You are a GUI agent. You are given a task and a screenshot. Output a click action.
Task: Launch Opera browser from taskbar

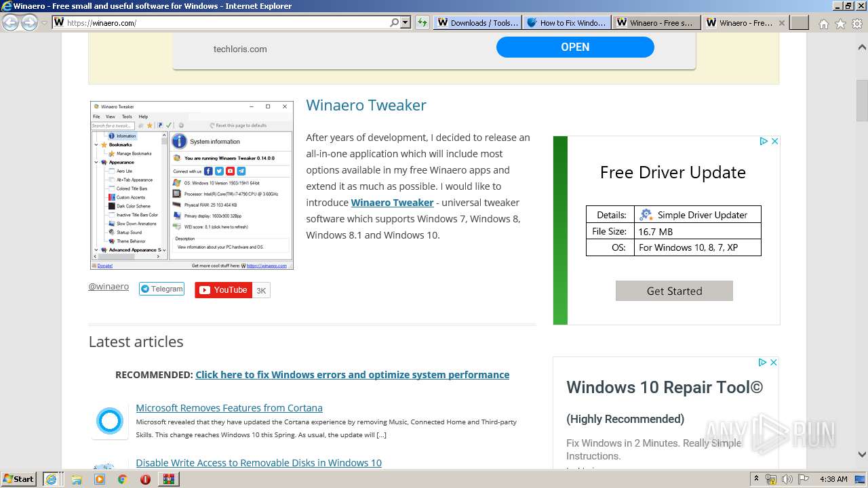(145, 479)
